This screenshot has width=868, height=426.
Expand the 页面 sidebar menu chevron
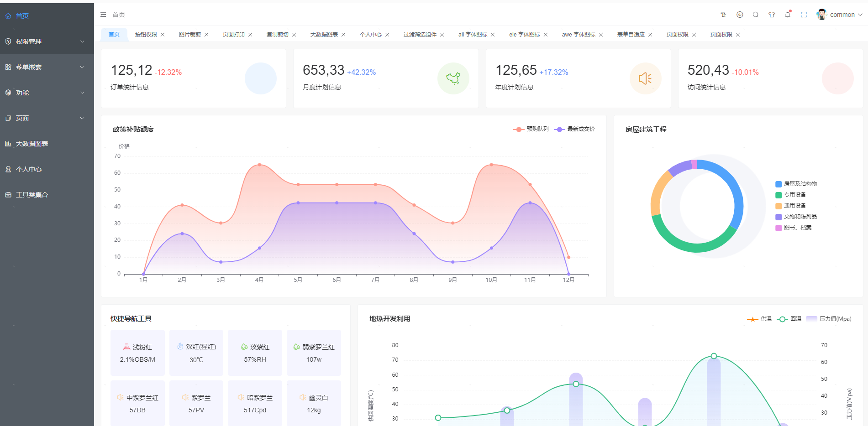82,118
